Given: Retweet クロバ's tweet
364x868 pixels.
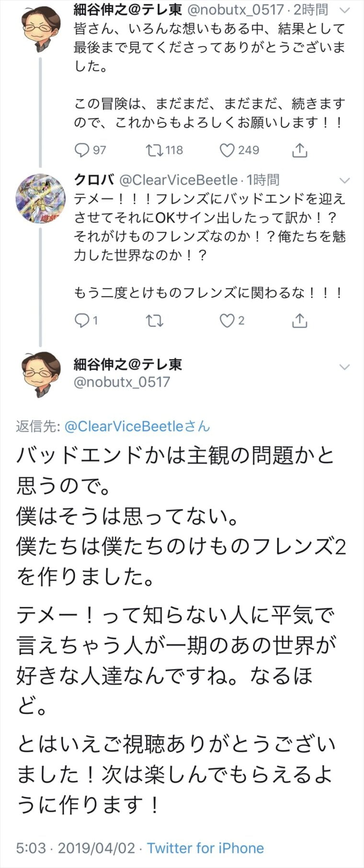Looking at the screenshot, I should point(154,321).
